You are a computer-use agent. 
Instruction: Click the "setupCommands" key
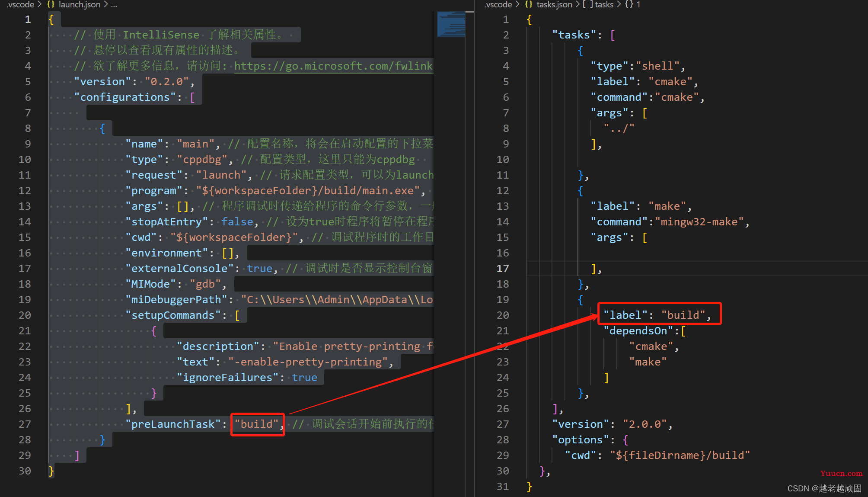coord(173,315)
